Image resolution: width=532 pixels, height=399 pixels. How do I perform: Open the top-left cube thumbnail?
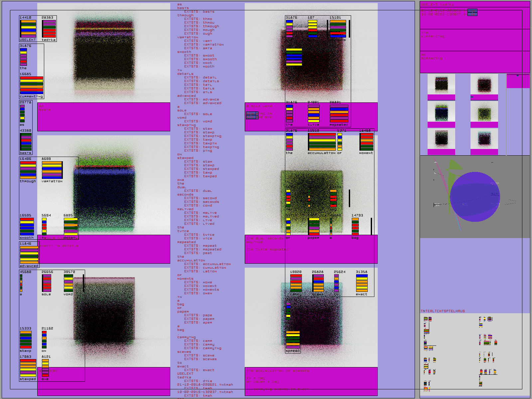[441, 84]
